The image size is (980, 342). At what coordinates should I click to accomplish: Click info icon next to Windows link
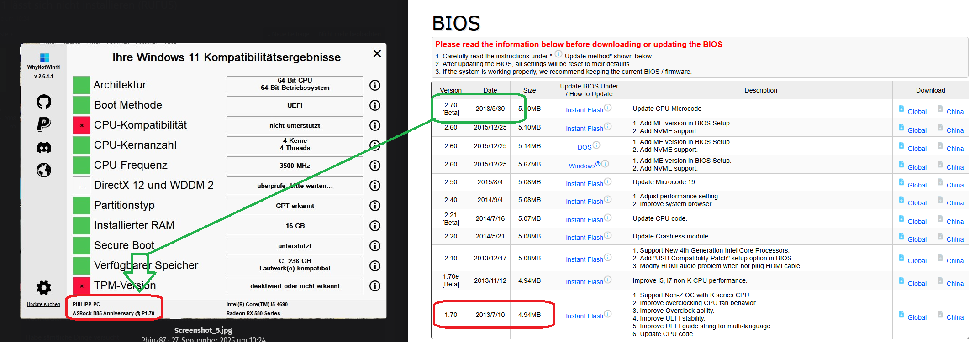click(605, 164)
